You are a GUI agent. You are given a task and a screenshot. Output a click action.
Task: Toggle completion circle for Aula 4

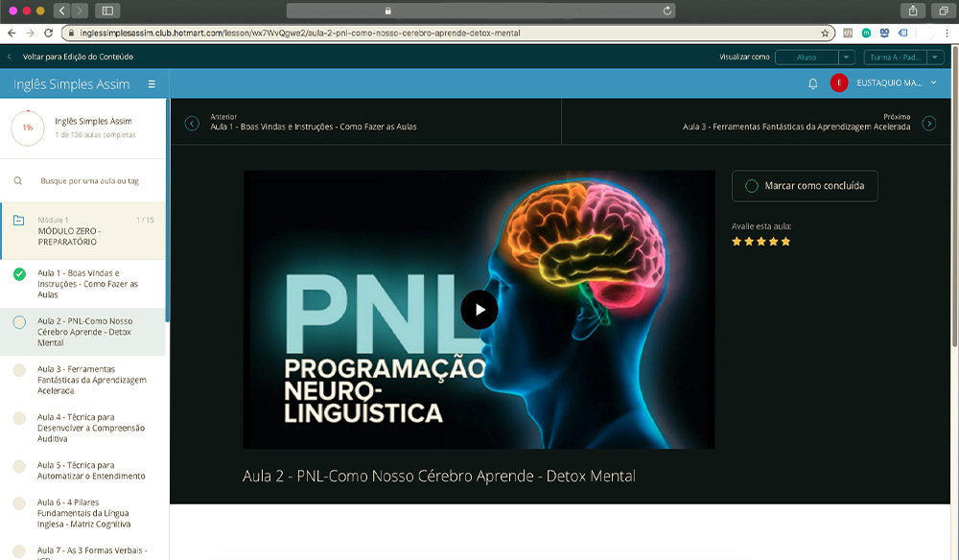tap(19, 418)
